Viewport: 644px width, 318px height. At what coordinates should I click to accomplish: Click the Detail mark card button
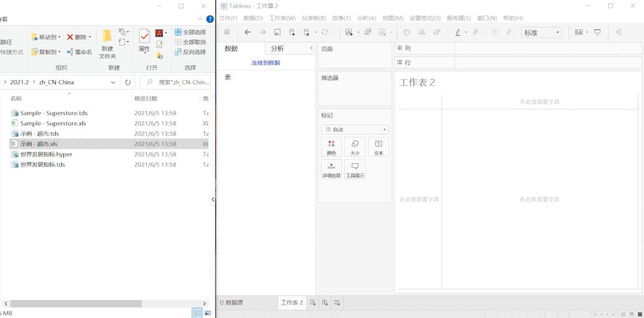[x=331, y=170]
